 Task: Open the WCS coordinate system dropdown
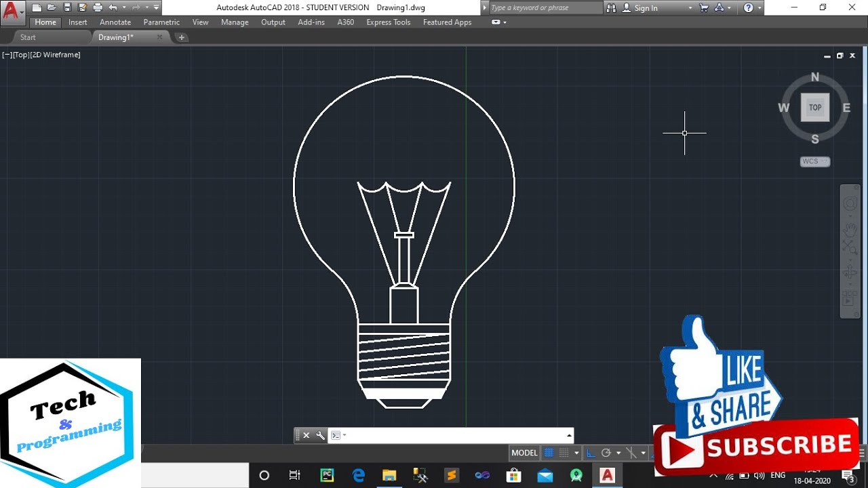click(x=815, y=161)
